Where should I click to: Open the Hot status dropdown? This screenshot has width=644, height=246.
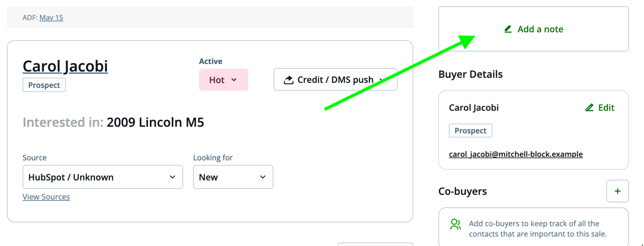223,80
